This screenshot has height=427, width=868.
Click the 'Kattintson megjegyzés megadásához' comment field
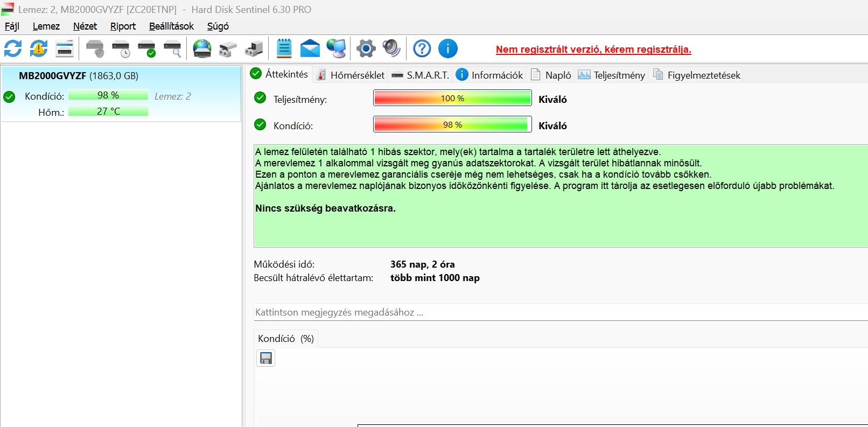[x=561, y=312]
